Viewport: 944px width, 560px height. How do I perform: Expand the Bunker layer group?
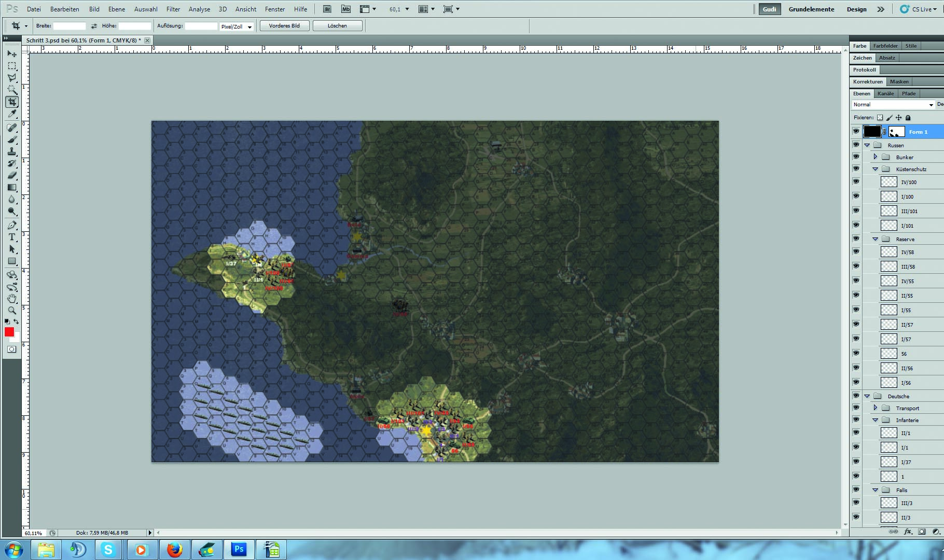[876, 157]
